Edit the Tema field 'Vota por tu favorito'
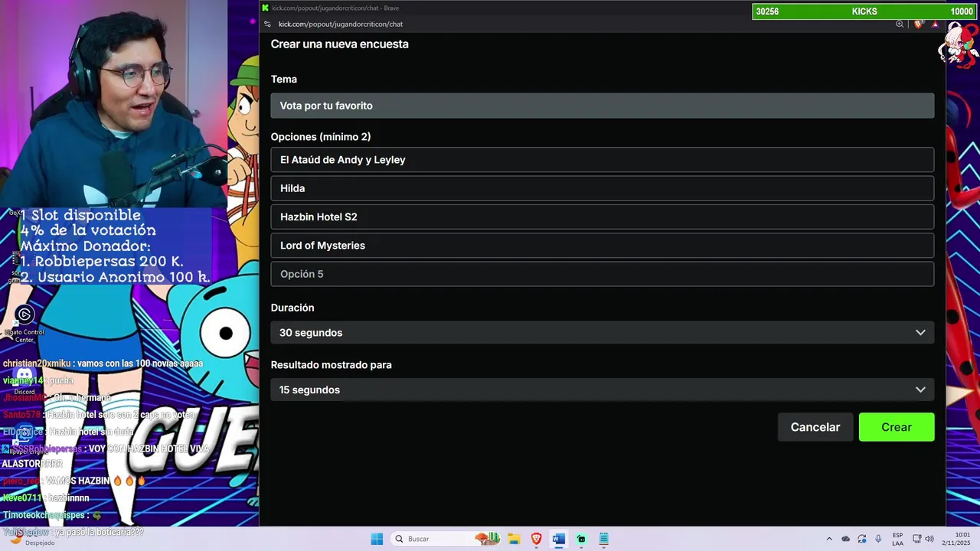The image size is (980, 551). coord(602,106)
